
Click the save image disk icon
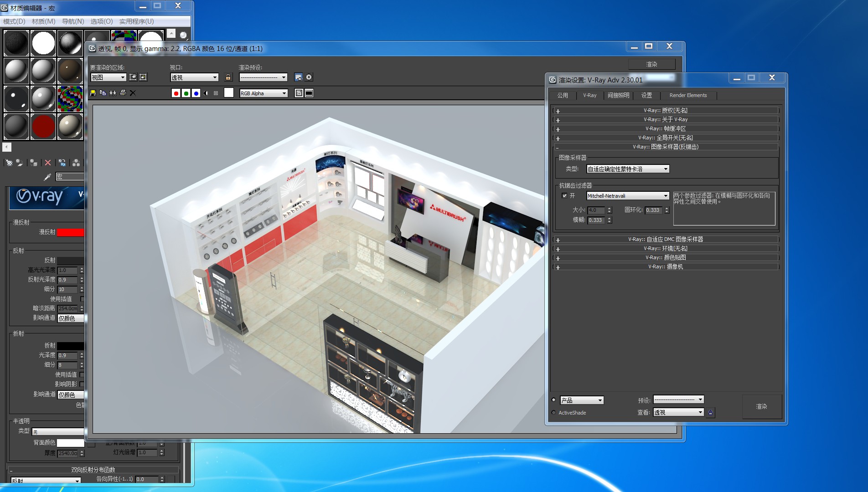(x=93, y=93)
